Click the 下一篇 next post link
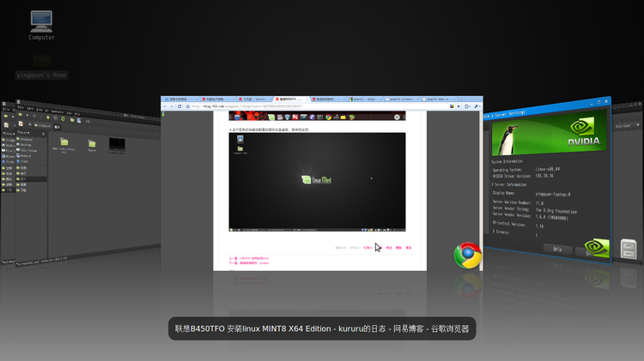Viewport: 644px width, 361px height. coord(248,263)
